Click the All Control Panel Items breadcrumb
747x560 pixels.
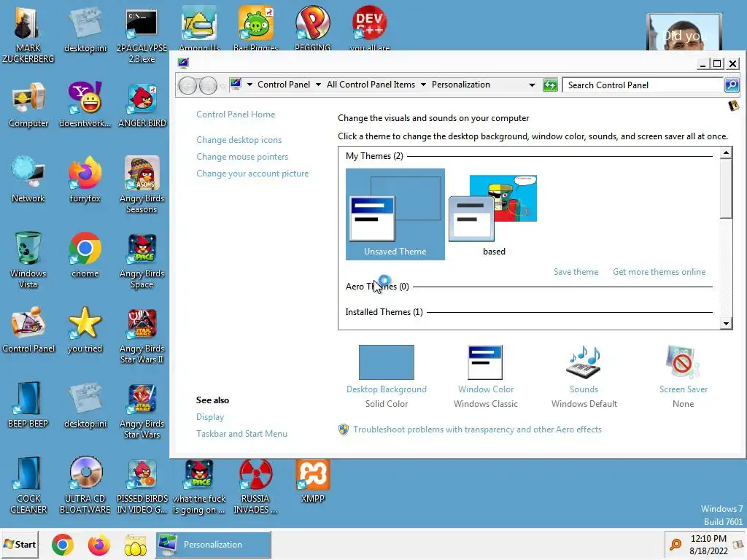(x=371, y=85)
